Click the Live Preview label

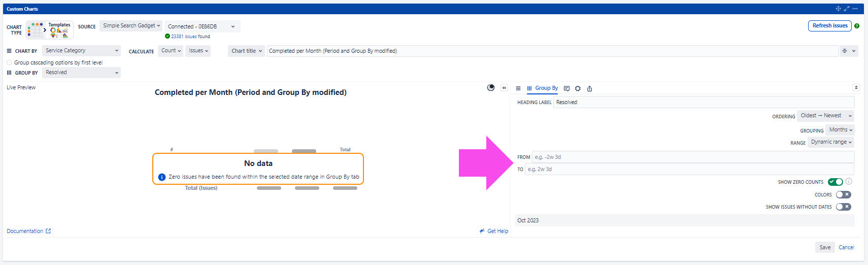point(21,87)
